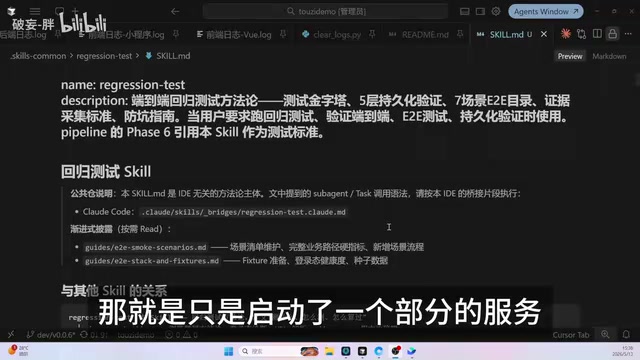Viewport: 640px width, 360px height.
Task: Click touzidemo in the status bar
Action: [136, 335]
